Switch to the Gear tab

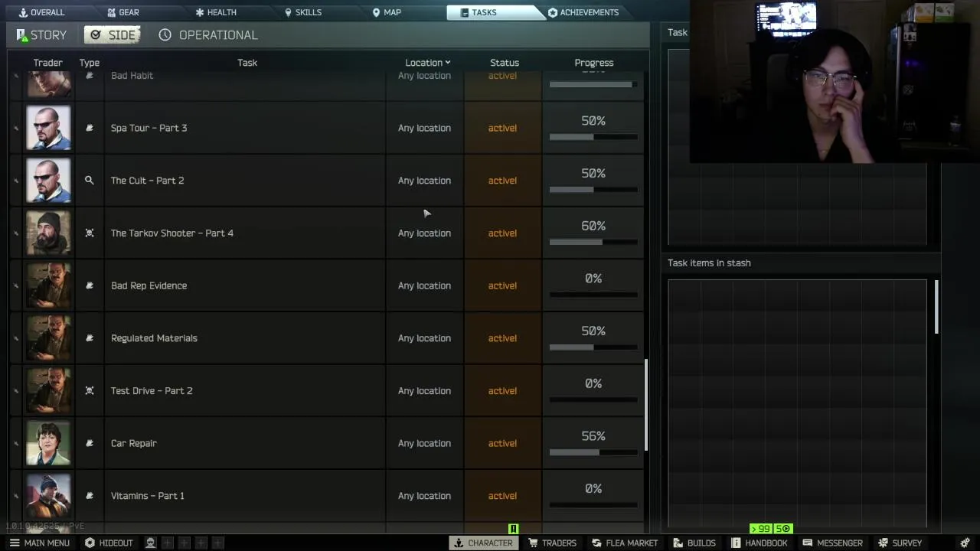(122, 12)
